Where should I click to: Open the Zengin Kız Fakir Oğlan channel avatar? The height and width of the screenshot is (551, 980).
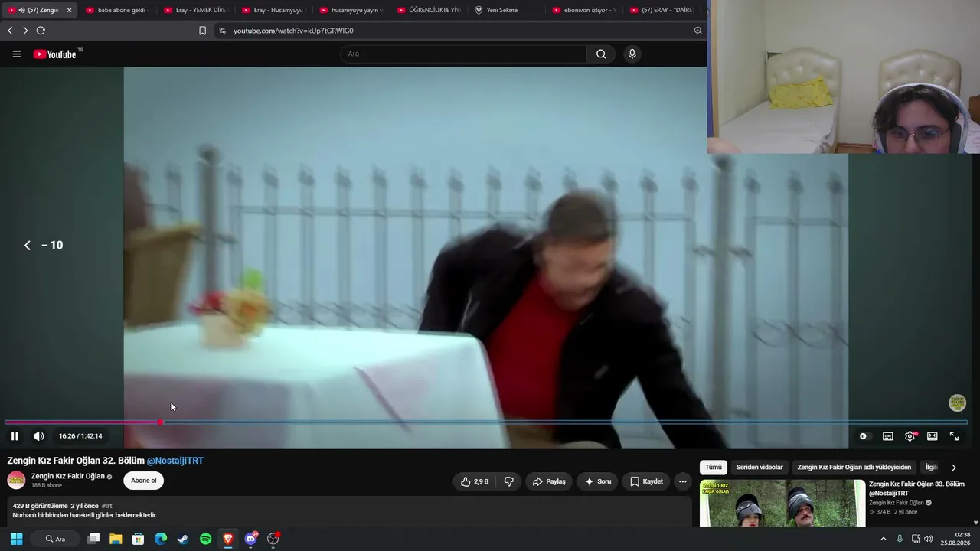16,480
